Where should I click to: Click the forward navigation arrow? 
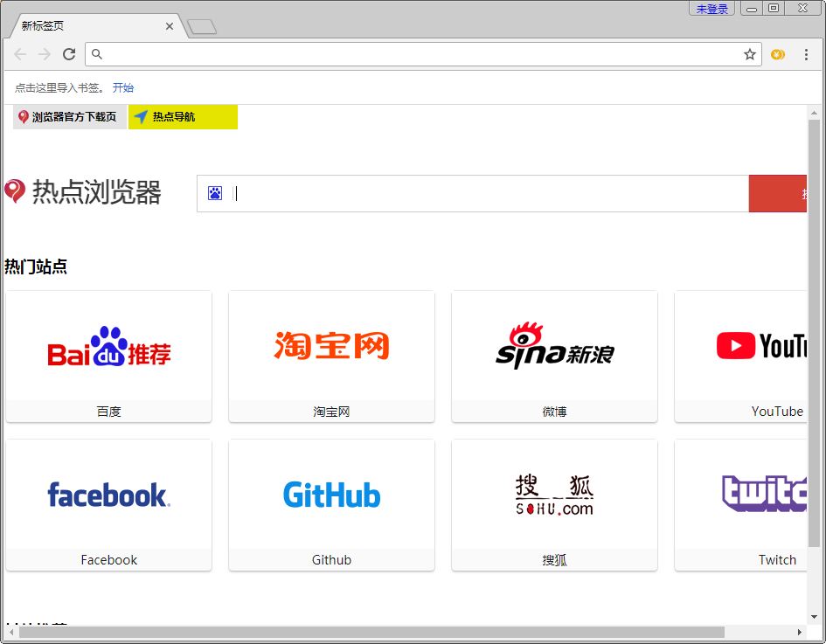45,54
